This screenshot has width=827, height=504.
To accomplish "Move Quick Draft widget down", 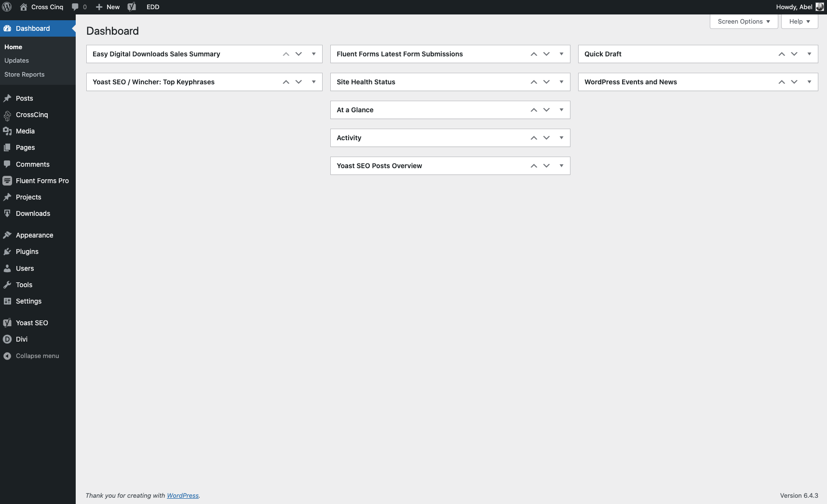I will [794, 54].
